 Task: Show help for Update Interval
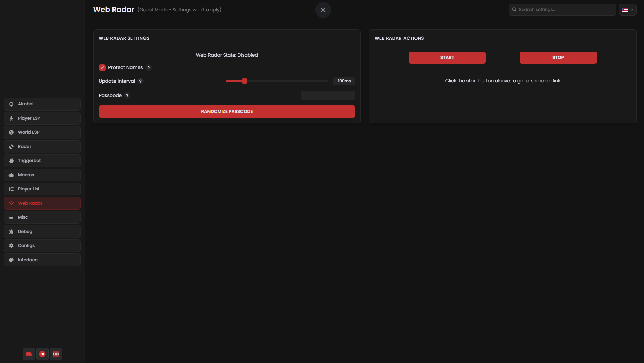pyautogui.click(x=140, y=81)
